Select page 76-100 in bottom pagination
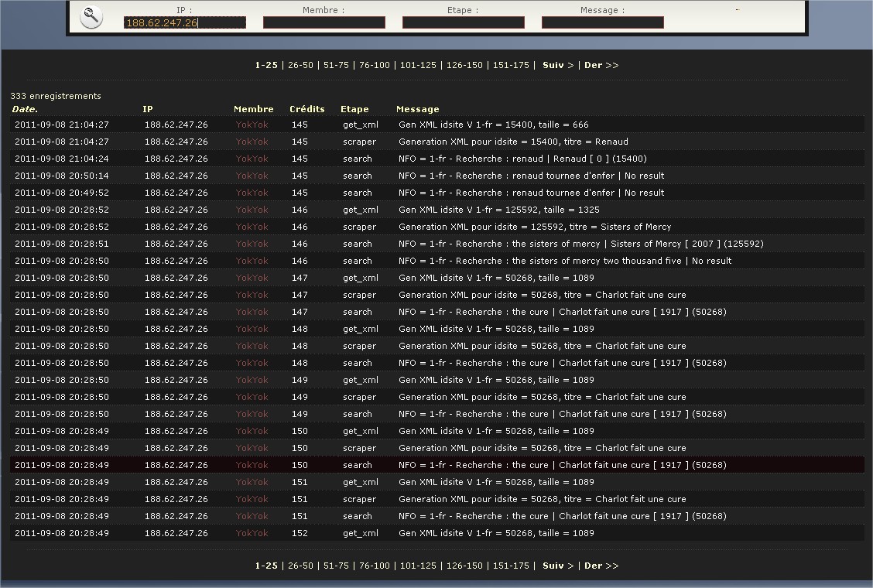873x588 pixels. [375, 566]
